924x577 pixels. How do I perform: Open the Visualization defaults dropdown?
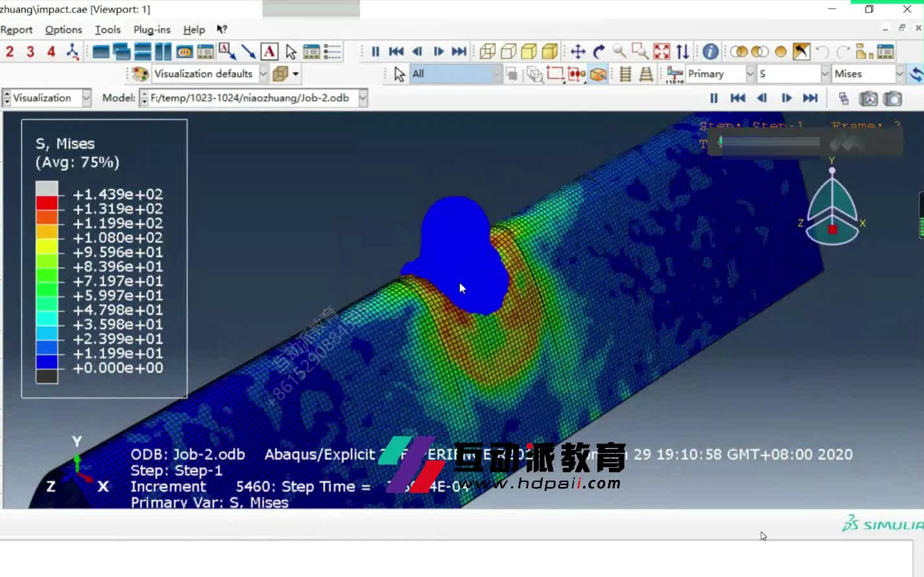(263, 73)
